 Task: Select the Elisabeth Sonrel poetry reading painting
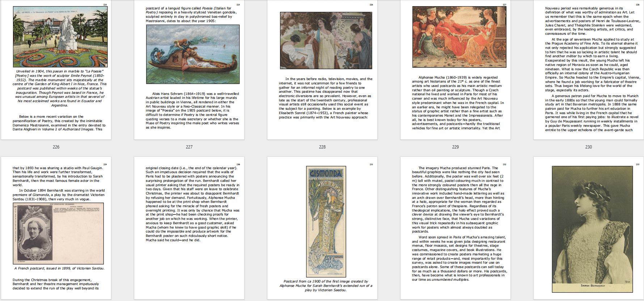[x=326, y=41]
